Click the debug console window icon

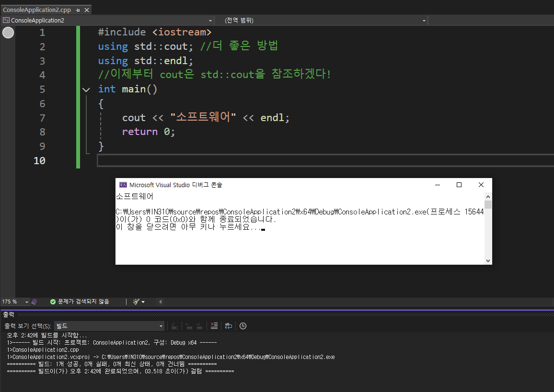click(123, 185)
